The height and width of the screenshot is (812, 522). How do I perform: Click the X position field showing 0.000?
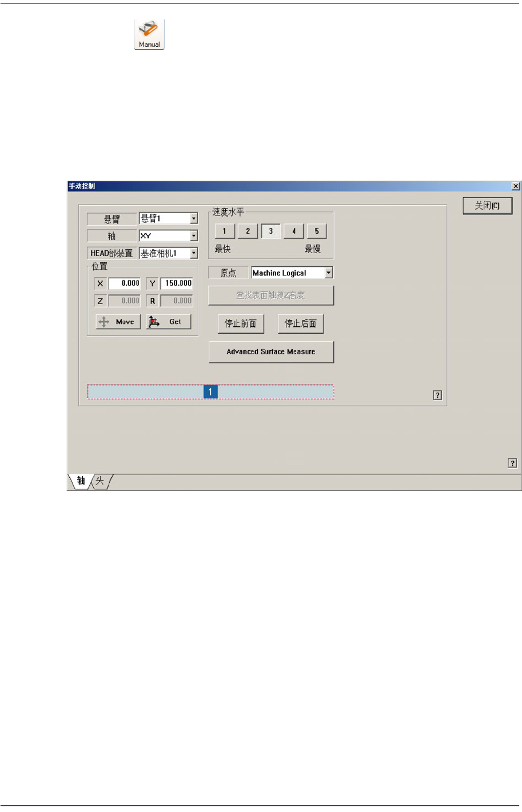click(x=125, y=283)
